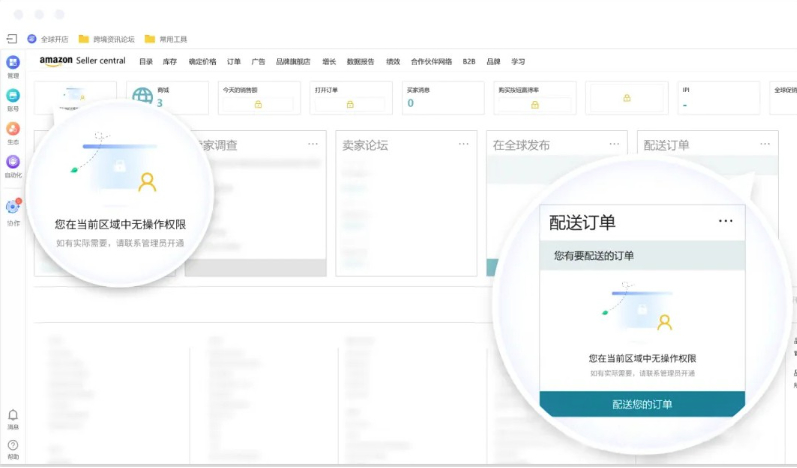Open the 账号 sidebar icon
The image size is (797, 468).
13,96
